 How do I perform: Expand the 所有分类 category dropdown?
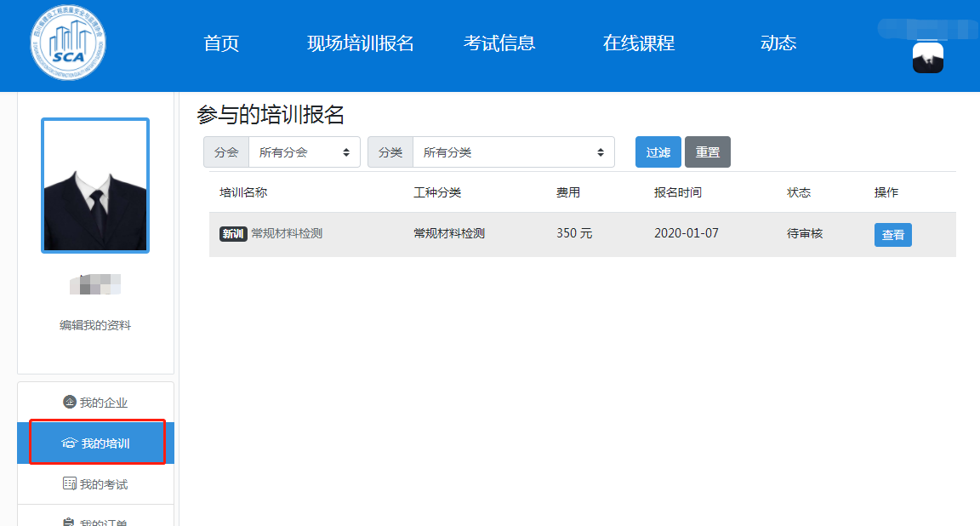tap(513, 152)
